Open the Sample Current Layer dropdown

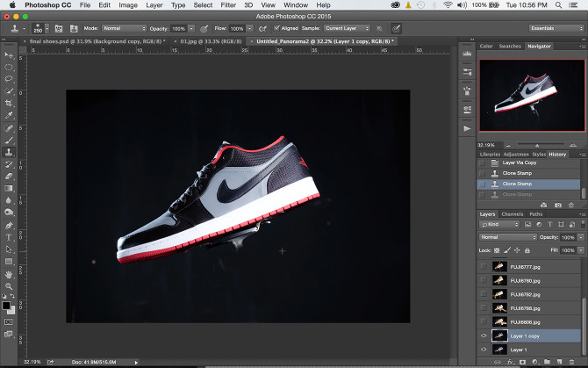click(x=347, y=28)
